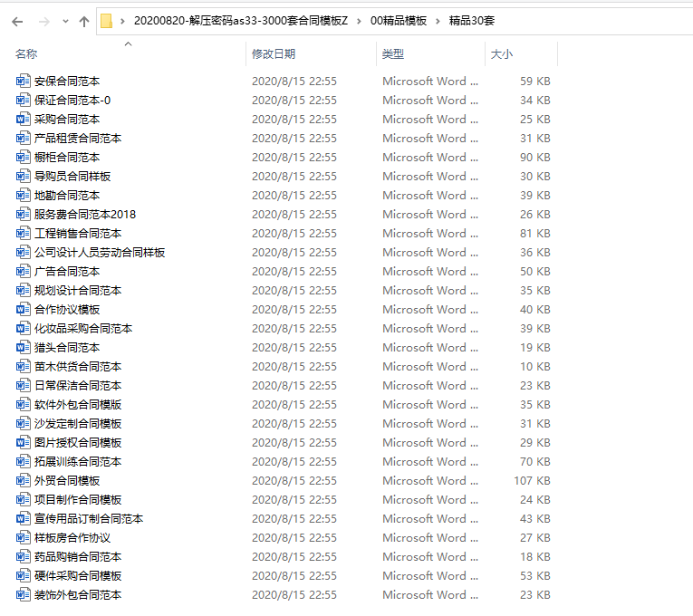The width and height of the screenshot is (693, 616).
Task: Select Word icon of 工程销售合同范本
Action: click(23, 233)
